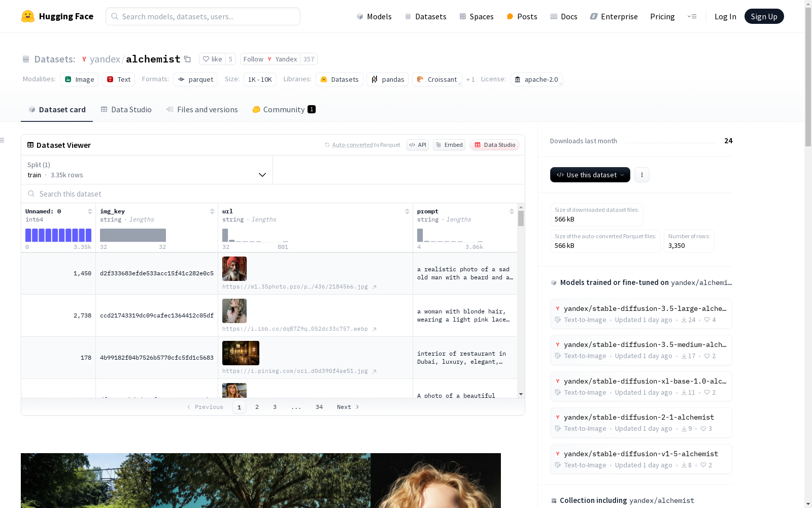Open Data Studio from viewer header
Screen dimensions: 812x508
point(494,145)
